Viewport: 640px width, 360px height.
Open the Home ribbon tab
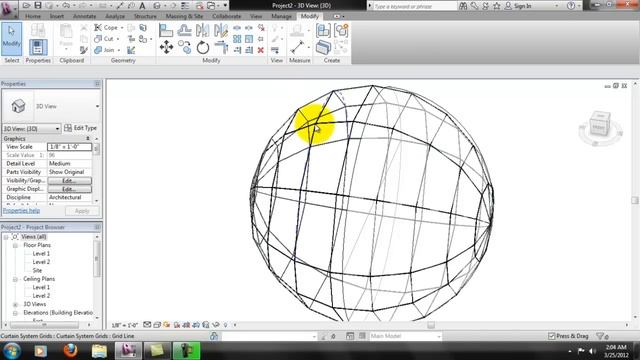[x=33, y=16]
